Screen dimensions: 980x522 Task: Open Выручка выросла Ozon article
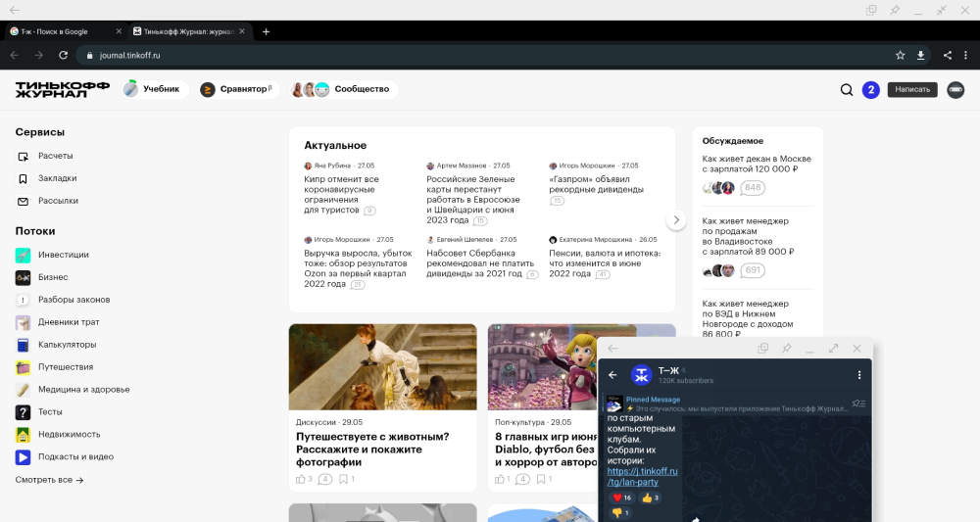(x=358, y=268)
